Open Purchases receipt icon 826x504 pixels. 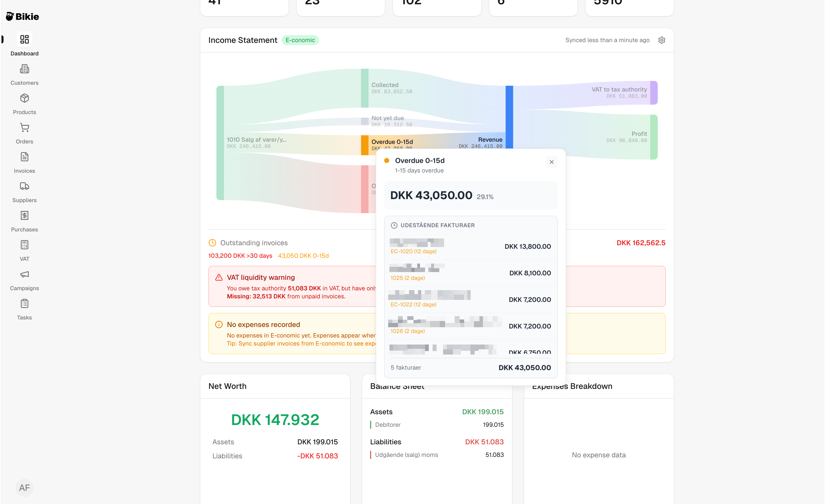[25, 215]
